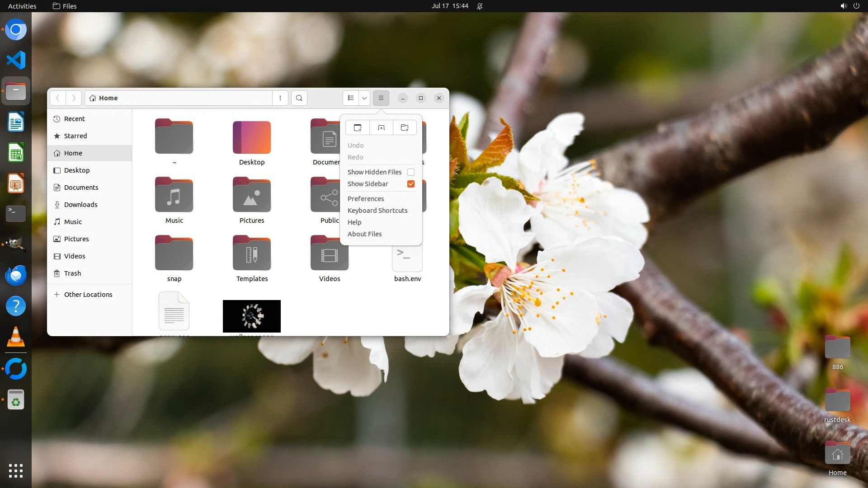The height and width of the screenshot is (488, 868).
Task: Click the list view toggle icon
Action: point(351,98)
